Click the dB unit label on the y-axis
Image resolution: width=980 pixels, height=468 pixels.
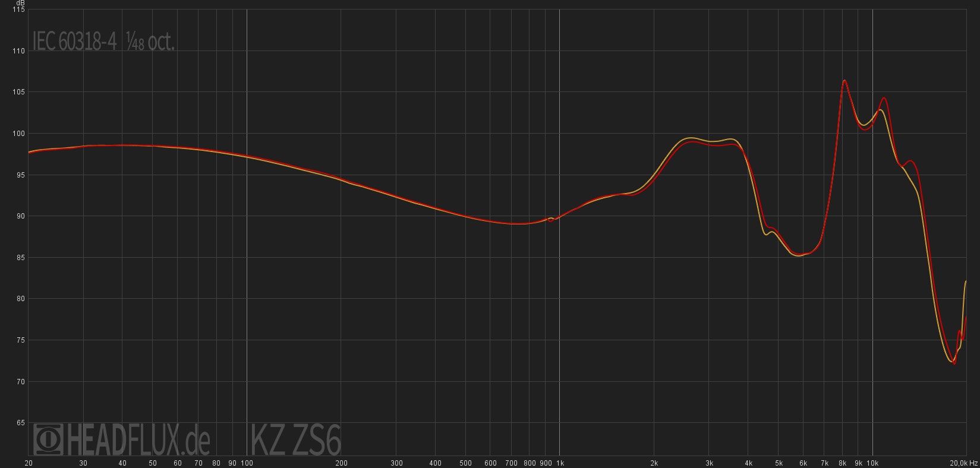(x=21, y=3)
